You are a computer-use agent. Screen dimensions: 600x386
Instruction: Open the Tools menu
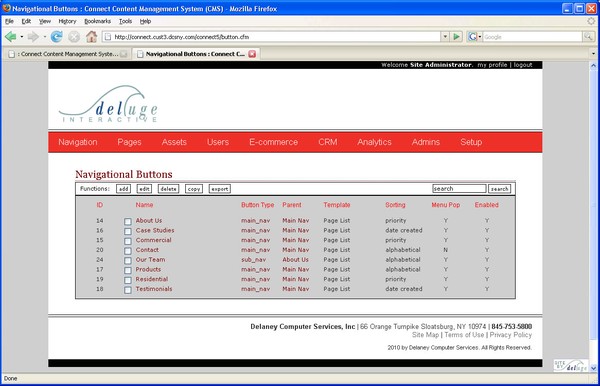point(126,21)
